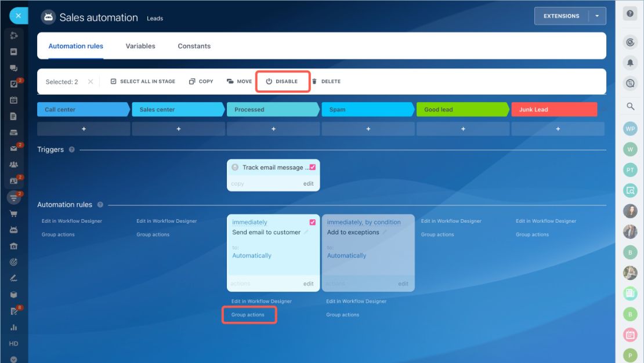Image resolution: width=644 pixels, height=363 pixels.
Task: Switch to the Variables tab
Action: tap(140, 46)
